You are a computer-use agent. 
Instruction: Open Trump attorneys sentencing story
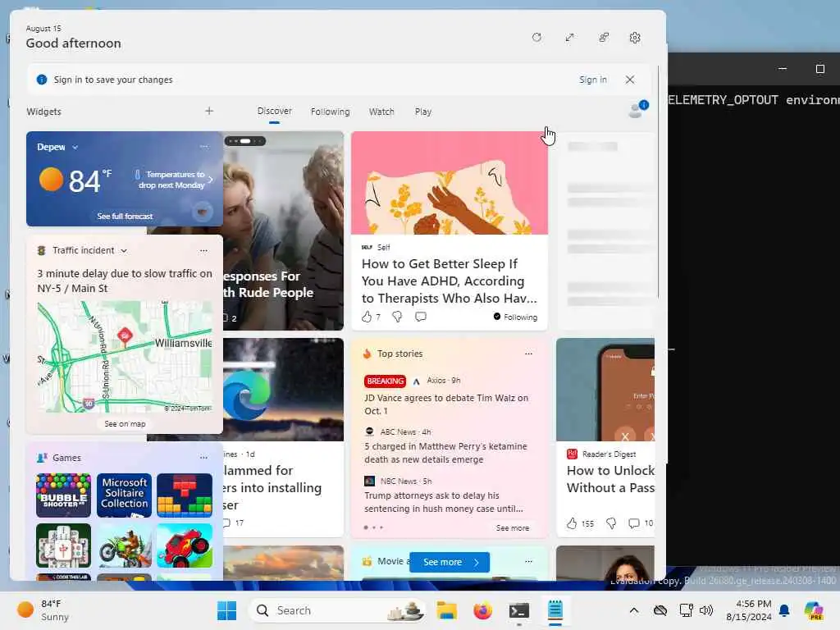tap(444, 502)
